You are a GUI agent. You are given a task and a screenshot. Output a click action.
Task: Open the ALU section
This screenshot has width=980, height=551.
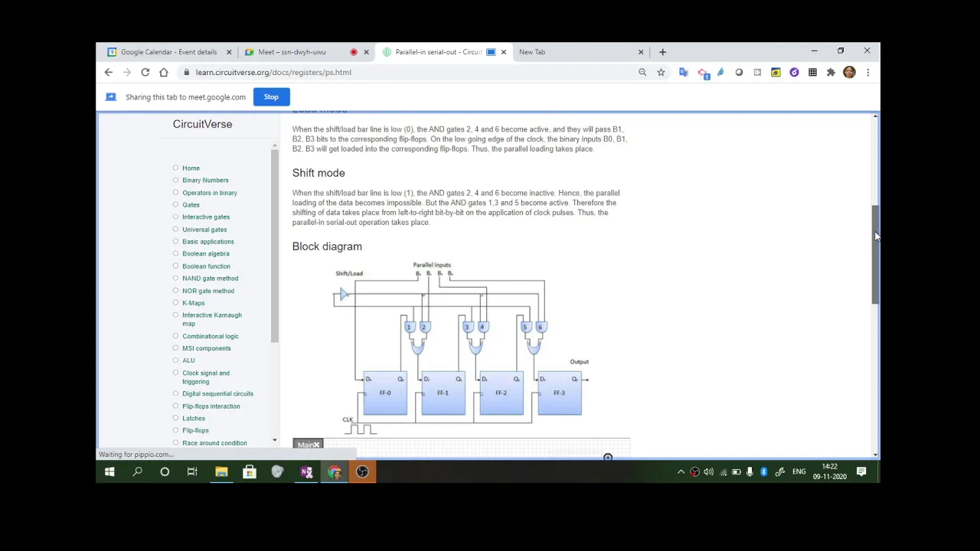click(188, 360)
